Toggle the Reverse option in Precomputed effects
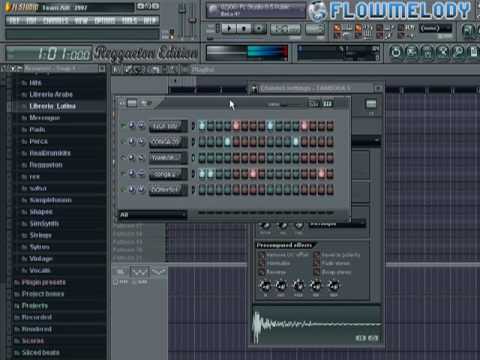480x360 pixels. 262,272
